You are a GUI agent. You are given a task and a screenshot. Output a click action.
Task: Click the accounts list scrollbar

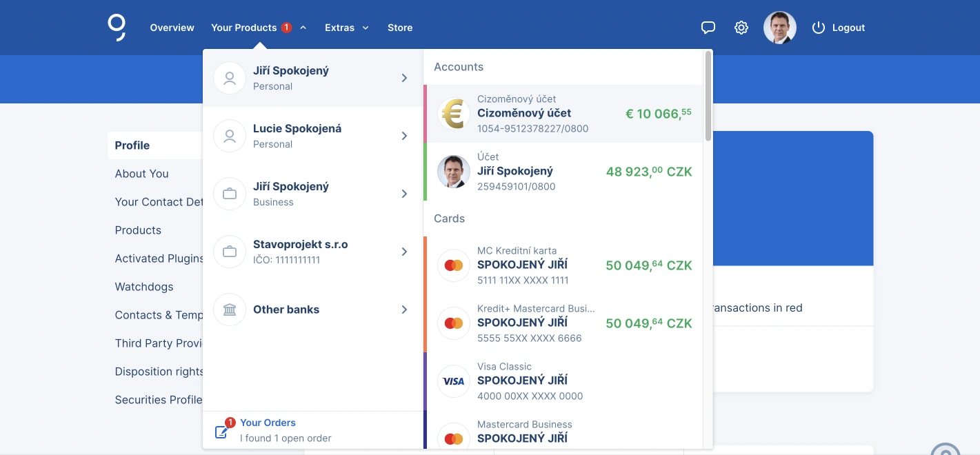(x=708, y=97)
